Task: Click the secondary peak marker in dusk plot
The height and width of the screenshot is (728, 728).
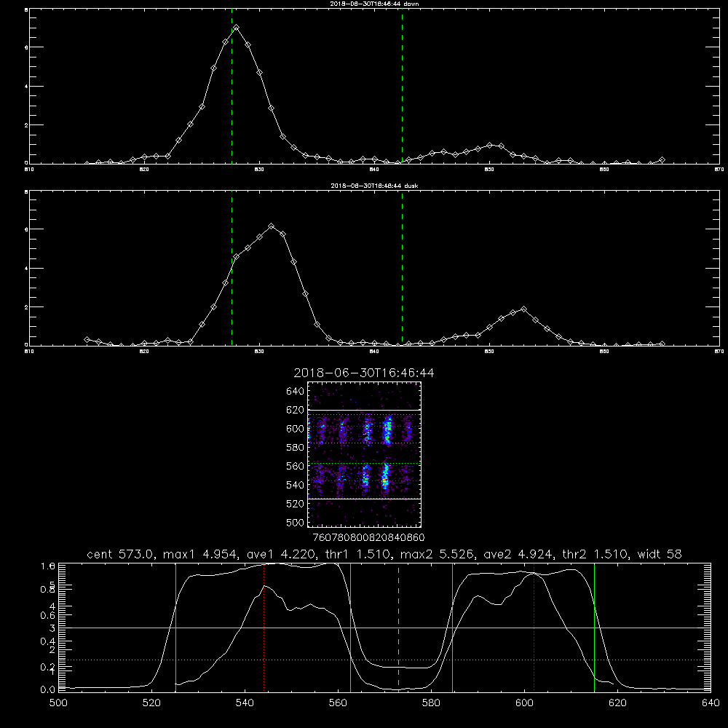Action: coord(523,309)
